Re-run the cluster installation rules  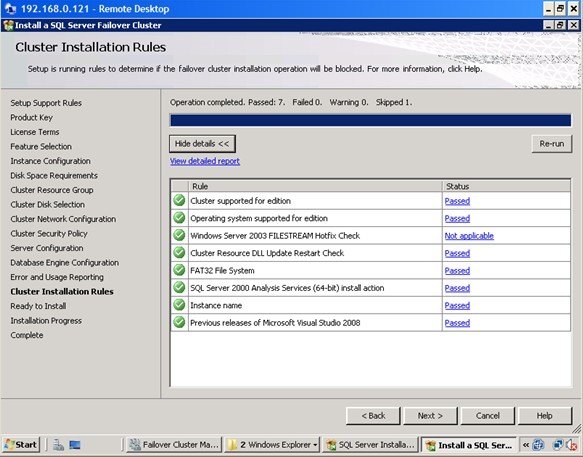(x=552, y=144)
